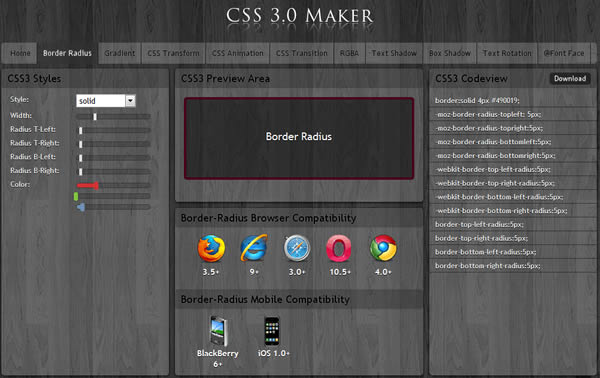This screenshot has height=378, width=600.
Task: Click the Radius T-Left slider
Action: coord(113,130)
